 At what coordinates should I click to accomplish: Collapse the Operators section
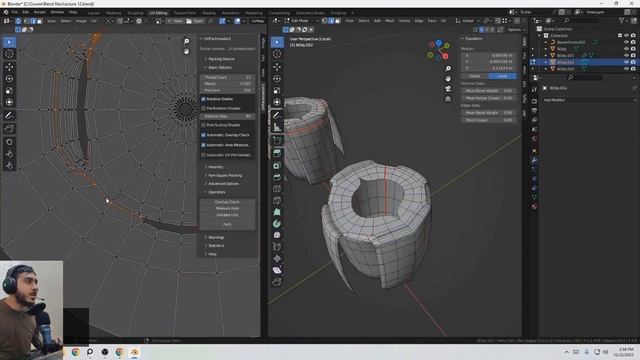click(x=216, y=192)
